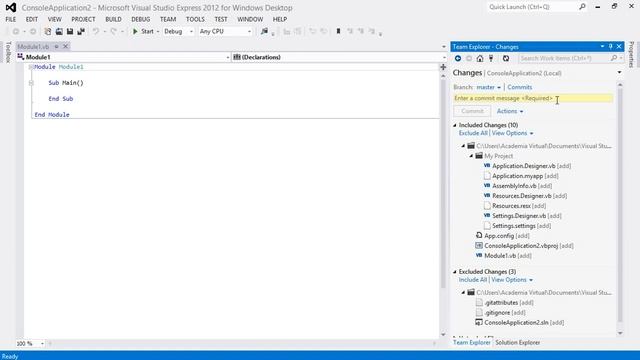Open the Team Explorer Home page
The image size is (640, 360).
[x=480, y=58]
